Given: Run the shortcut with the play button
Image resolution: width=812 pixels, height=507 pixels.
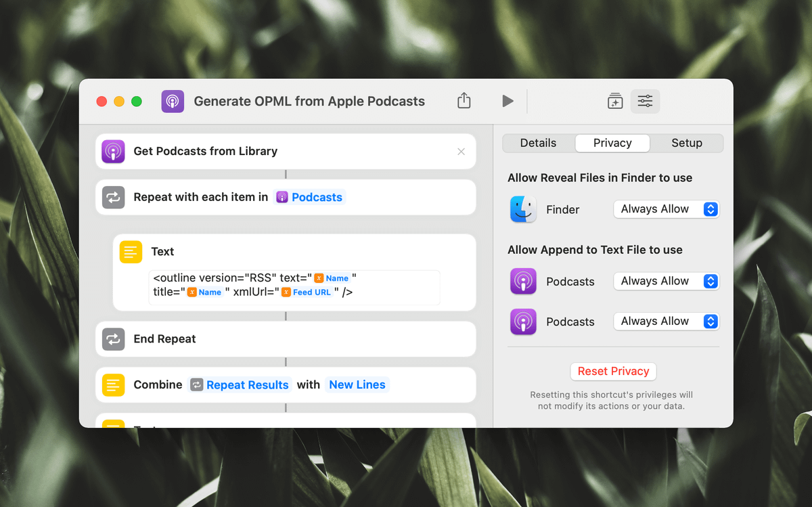Looking at the screenshot, I should 507,101.
